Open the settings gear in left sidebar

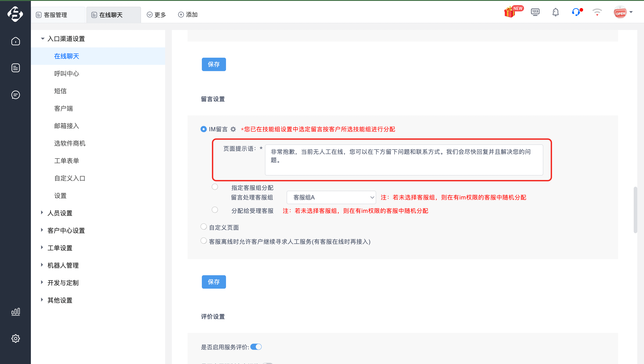point(15,339)
